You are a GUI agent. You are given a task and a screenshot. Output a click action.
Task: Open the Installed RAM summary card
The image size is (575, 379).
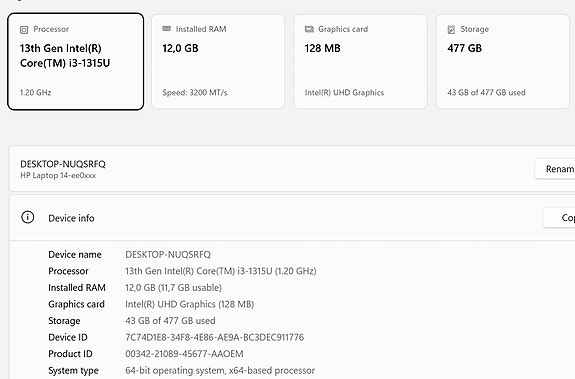click(218, 62)
